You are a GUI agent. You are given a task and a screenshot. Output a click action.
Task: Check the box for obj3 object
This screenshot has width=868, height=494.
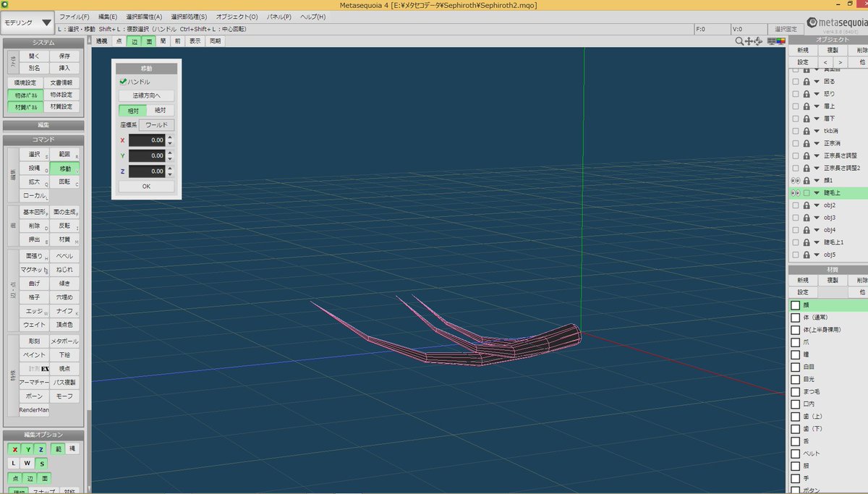click(796, 218)
